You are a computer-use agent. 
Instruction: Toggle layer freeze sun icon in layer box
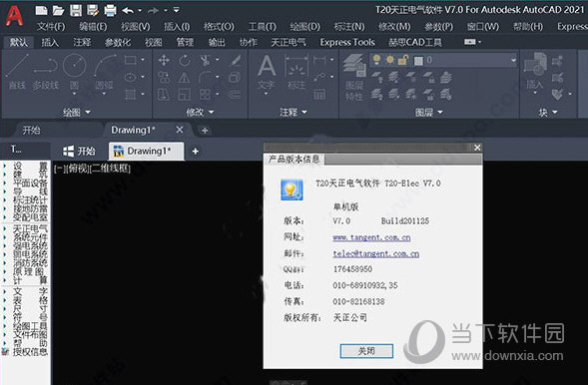coord(390,60)
